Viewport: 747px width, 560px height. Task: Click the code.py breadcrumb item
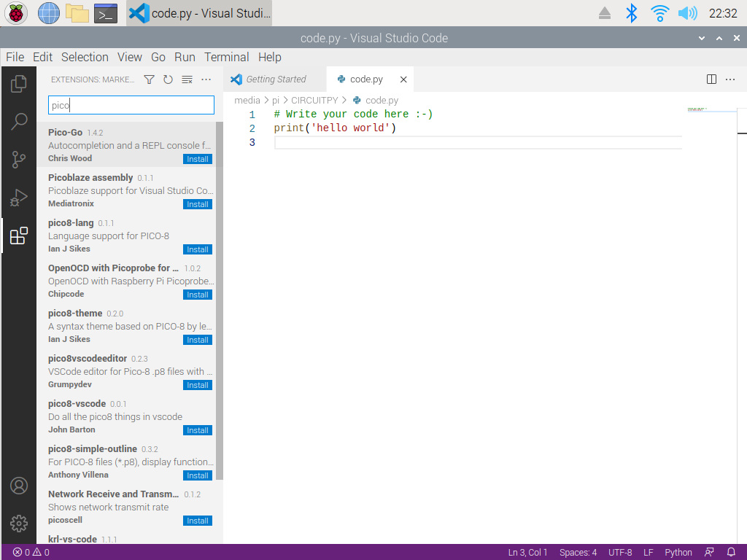tap(376, 101)
